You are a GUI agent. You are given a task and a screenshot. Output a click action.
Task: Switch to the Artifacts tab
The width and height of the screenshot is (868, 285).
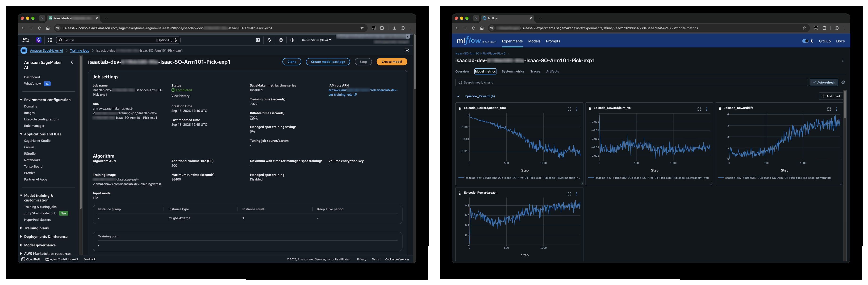(552, 71)
